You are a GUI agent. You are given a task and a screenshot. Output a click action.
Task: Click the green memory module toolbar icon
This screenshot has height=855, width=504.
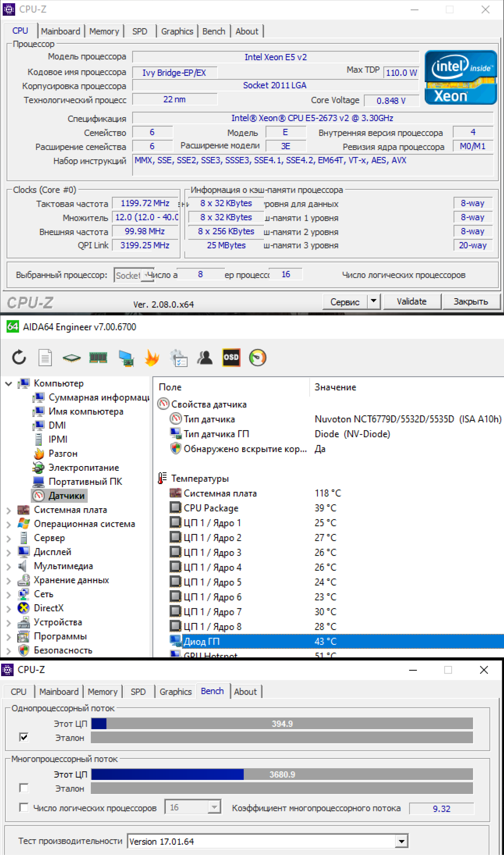click(x=98, y=357)
